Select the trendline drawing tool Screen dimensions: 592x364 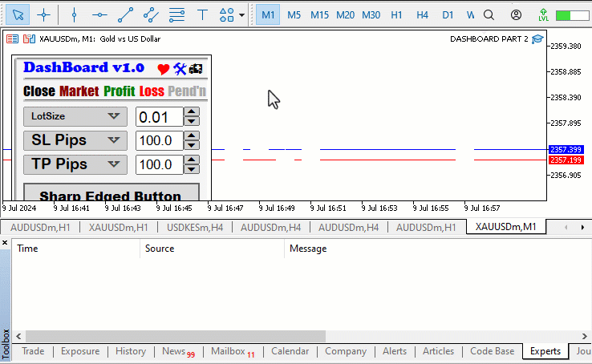click(125, 14)
